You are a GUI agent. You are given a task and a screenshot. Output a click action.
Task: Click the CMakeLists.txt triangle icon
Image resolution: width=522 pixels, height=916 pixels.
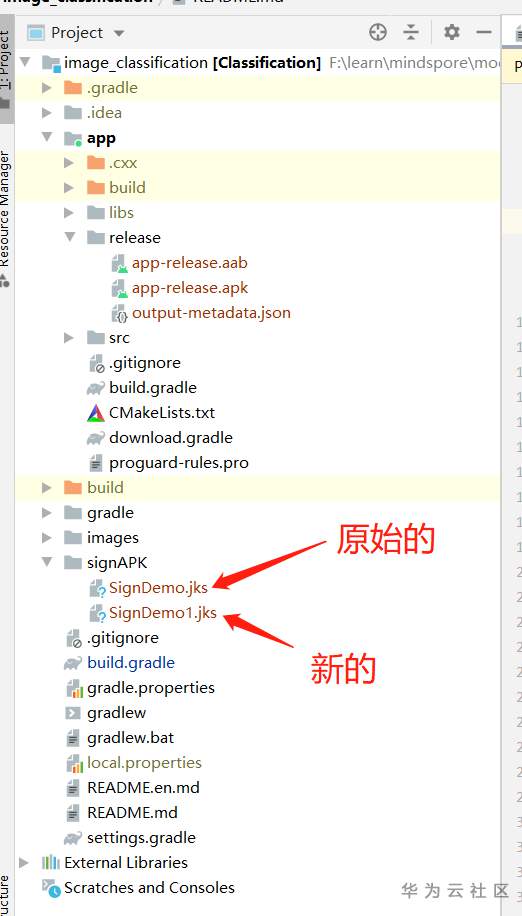click(96, 413)
